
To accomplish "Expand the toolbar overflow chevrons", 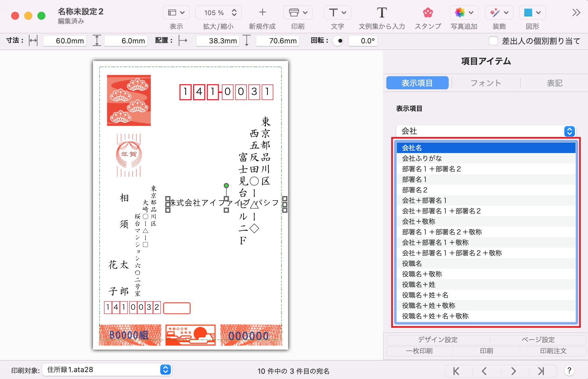I will [x=576, y=13].
